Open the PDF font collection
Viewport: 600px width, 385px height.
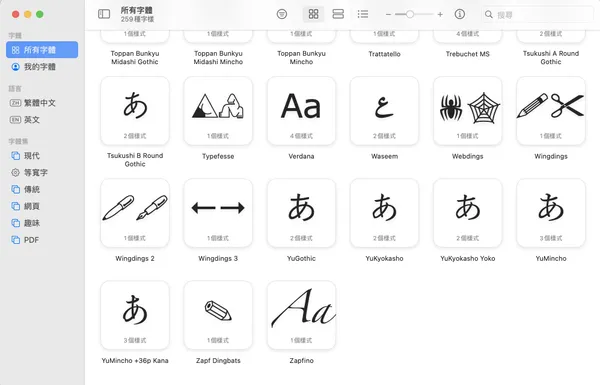(42, 240)
